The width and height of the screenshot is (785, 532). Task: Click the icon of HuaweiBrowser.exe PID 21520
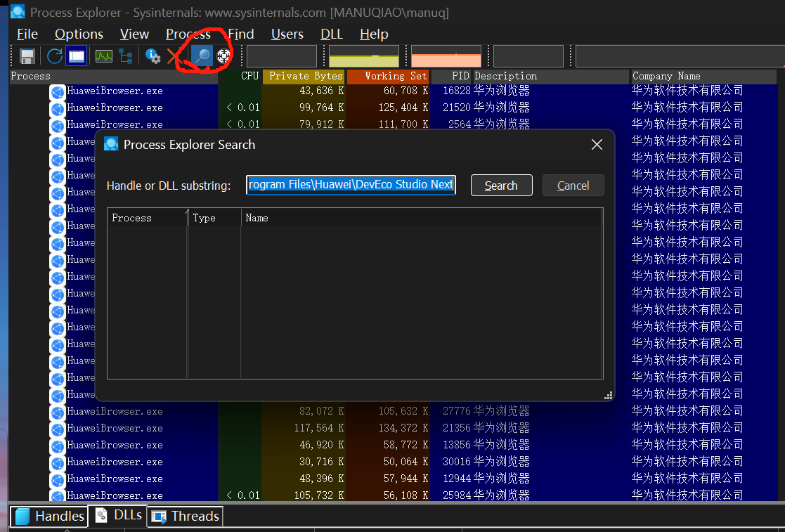58,109
